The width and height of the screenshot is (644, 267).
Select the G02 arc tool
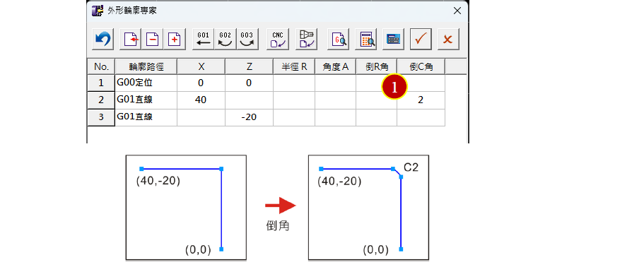[x=225, y=40]
